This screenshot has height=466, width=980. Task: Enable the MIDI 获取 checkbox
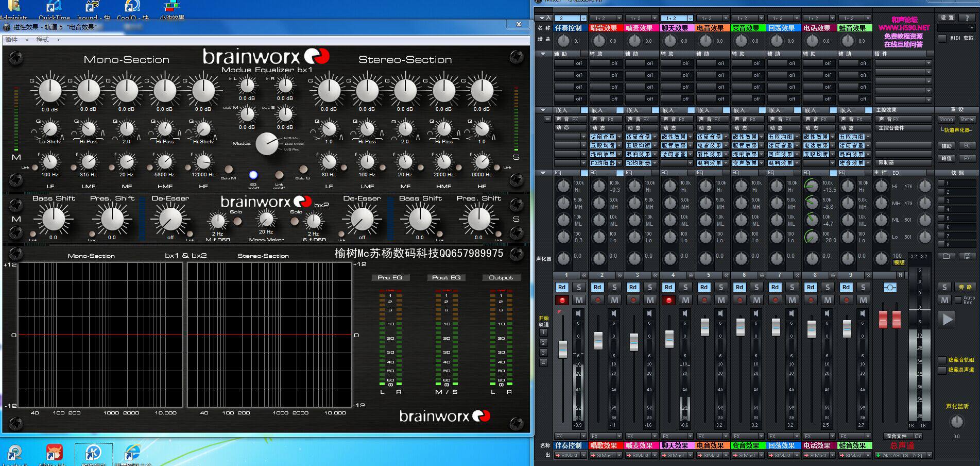coord(942,39)
